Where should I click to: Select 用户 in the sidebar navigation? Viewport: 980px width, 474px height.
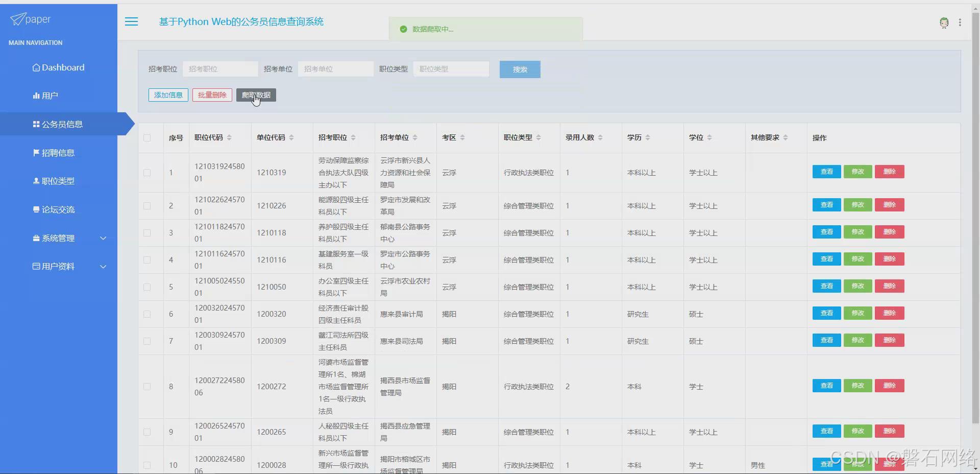[50, 95]
